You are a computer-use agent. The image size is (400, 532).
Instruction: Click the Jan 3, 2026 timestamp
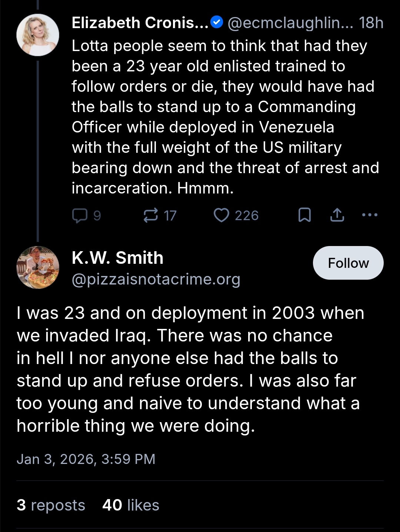click(86, 459)
